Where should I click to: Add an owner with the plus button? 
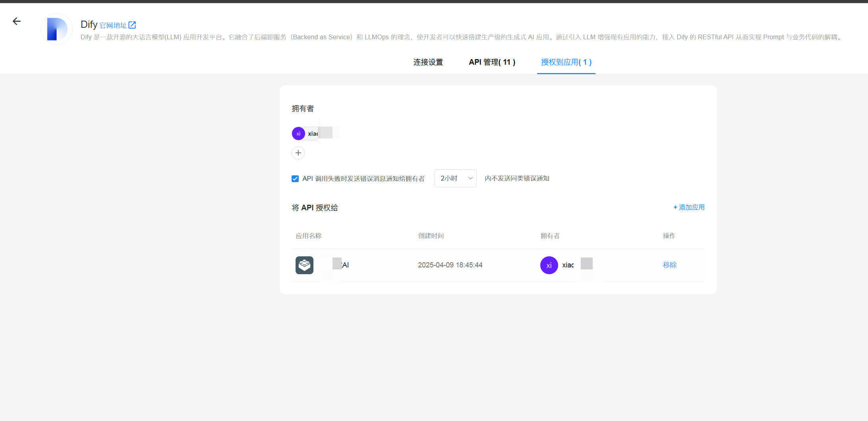pos(298,153)
